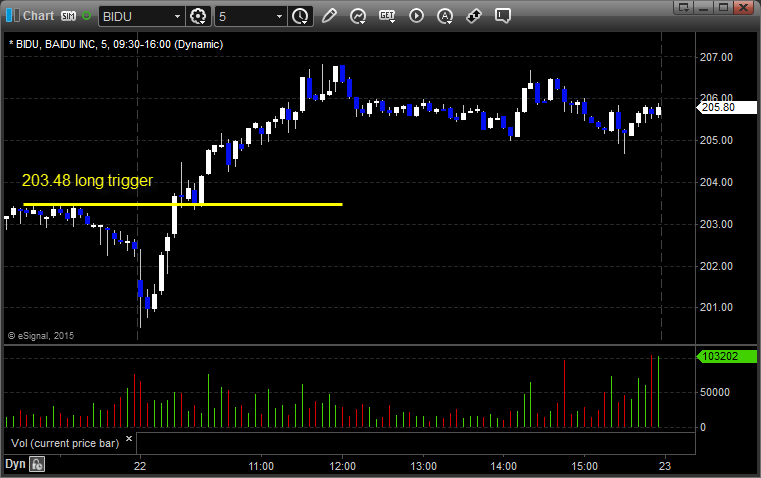Select the yellow 203.48 trigger line
The width and height of the screenshot is (761, 478).
[183, 204]
